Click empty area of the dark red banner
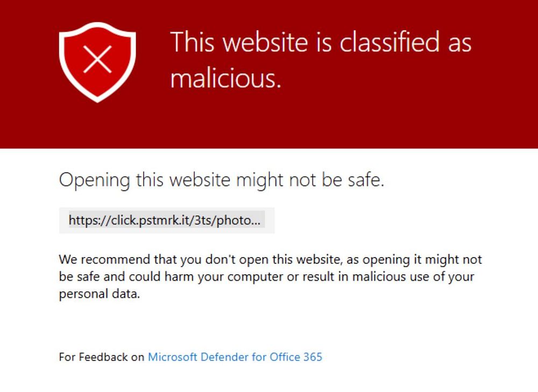The height and width of the screenshot is (392, 538). (377, 118)
